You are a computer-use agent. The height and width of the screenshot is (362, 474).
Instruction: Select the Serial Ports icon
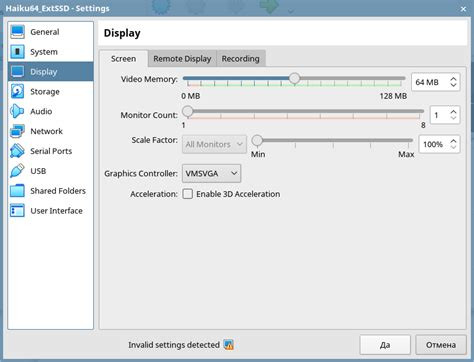(17, 151)
